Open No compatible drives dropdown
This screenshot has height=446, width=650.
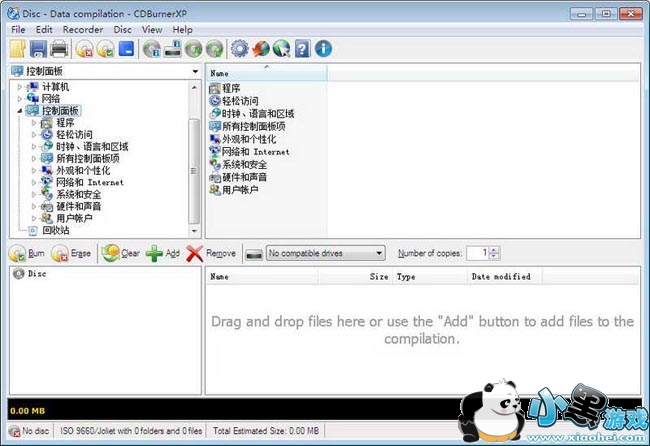coord(325,253)
